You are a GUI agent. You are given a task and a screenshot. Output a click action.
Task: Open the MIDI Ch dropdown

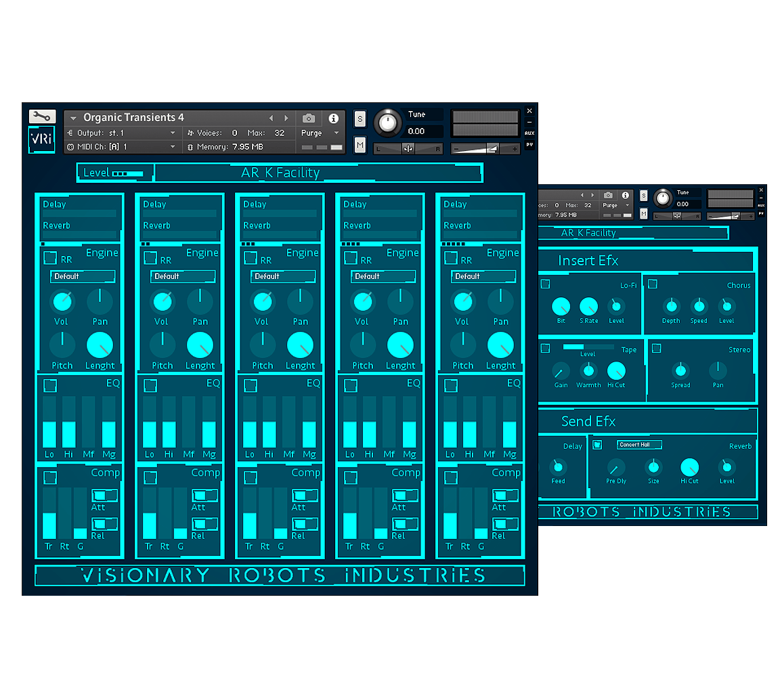pos(122,147)
